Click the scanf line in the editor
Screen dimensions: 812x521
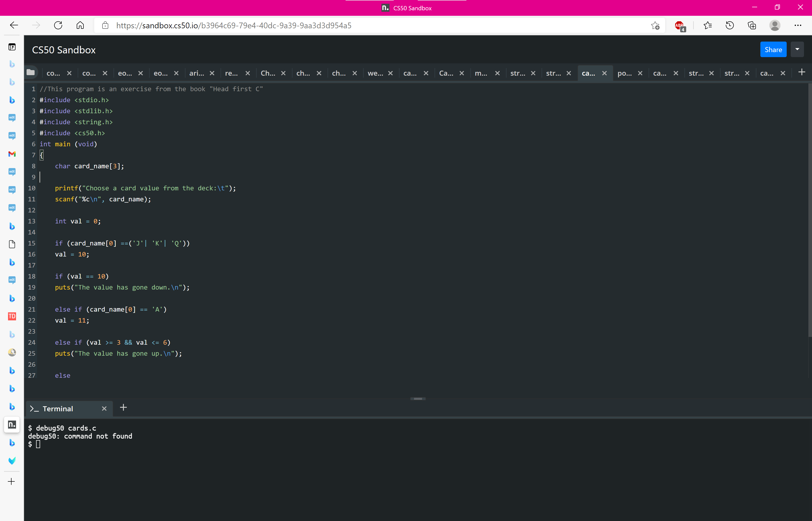[x=103, y=199]
